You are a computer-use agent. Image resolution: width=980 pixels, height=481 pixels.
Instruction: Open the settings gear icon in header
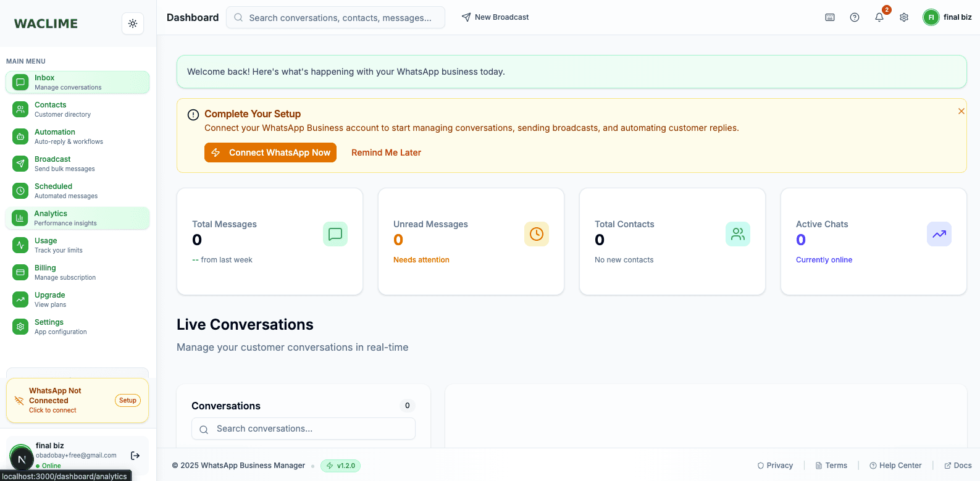[904, 17]
